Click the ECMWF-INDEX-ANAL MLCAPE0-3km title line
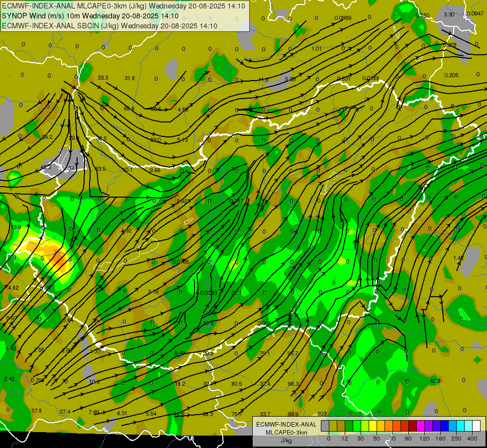Viewport: 487px width, 448px height. 123,6
